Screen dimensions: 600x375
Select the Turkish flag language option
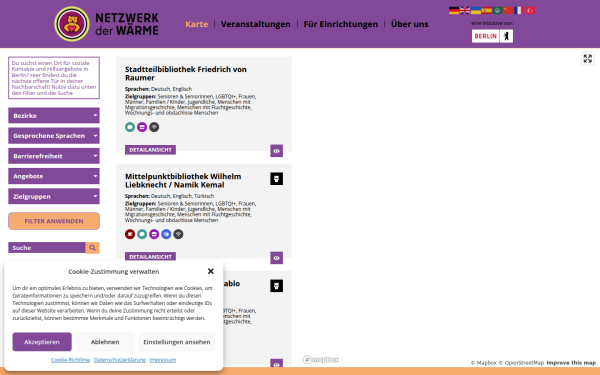click(530, 10)
